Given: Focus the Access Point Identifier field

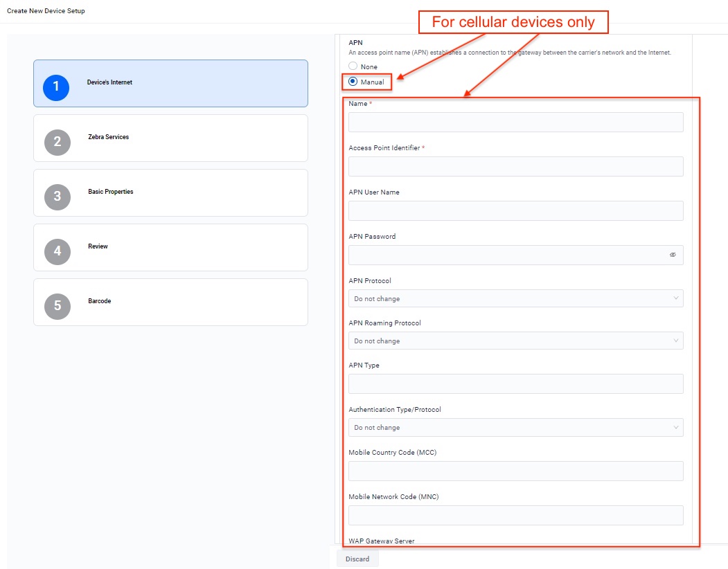Looking at the screenshot, I should (515, 167).
